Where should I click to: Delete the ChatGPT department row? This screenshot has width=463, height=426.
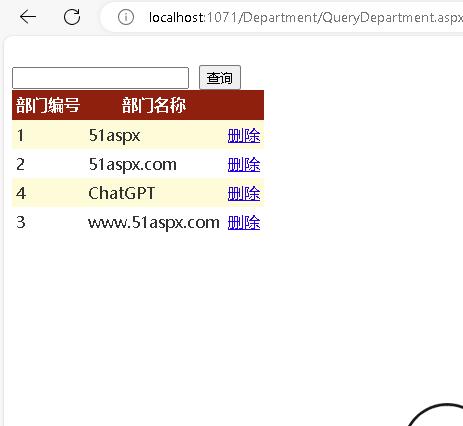[244, 193]
